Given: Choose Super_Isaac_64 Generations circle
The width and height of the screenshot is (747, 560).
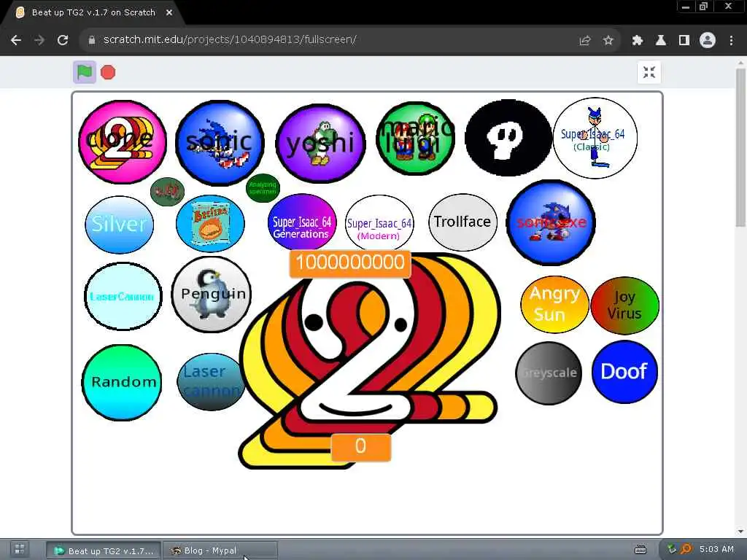Looking at the screenshot, I should pos(302,222).
